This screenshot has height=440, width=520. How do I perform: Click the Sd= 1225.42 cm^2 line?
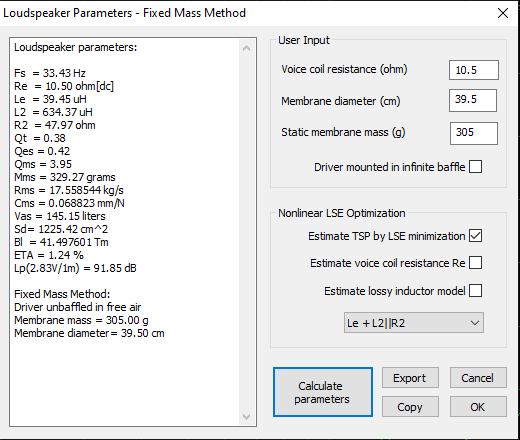point(61,229)
